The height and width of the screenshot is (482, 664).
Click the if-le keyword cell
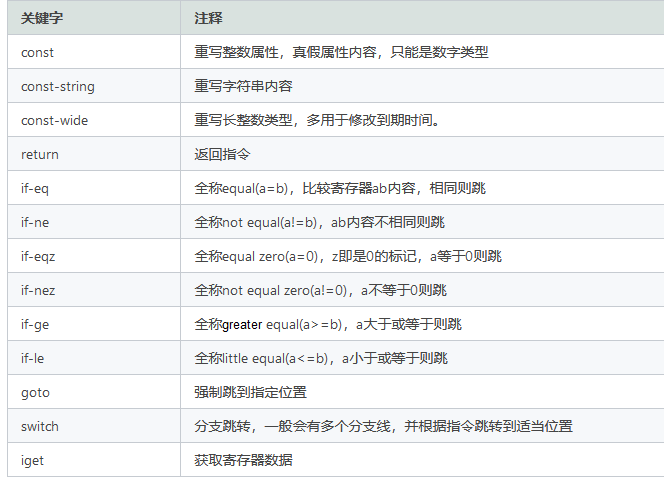pyautogui.click(x=35, y=358)
